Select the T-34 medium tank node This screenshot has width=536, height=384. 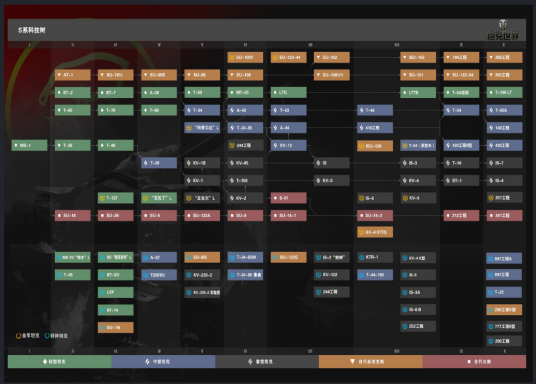click(202, 110)
